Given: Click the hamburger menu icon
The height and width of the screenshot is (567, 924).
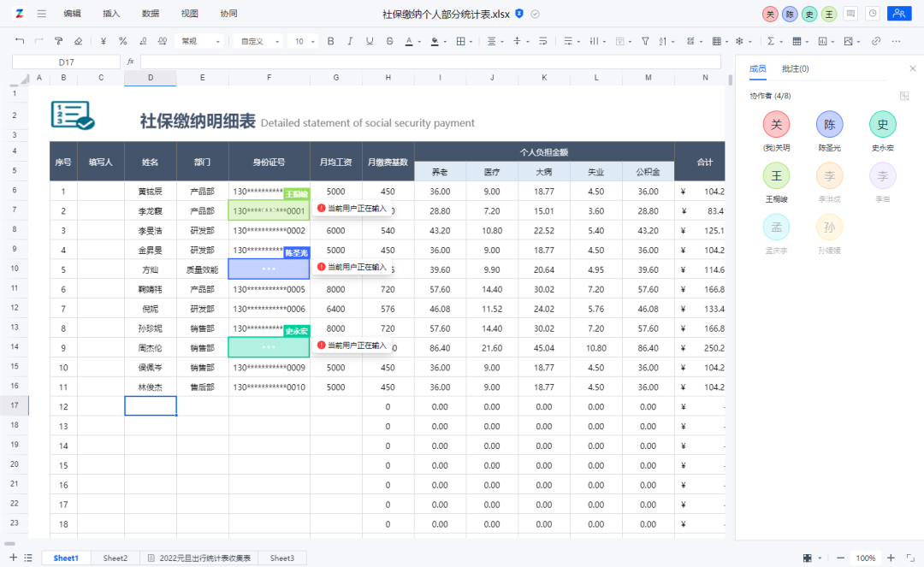Looking at the screenshot, I should [41, 14].
